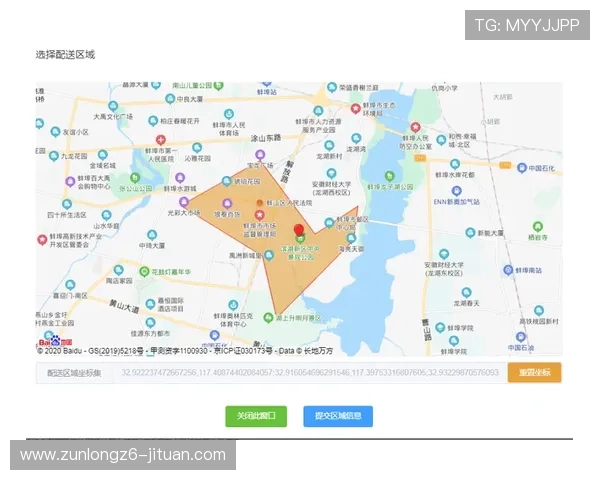This screenshot has height=480, width=600.
Task: Click the red location marker pin
Action: pos(299,230)
